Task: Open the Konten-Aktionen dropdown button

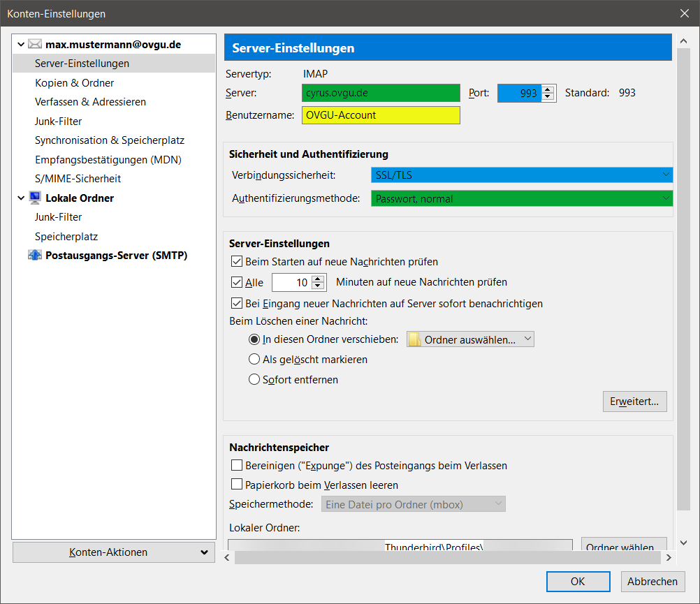Action: pos(114,552)
